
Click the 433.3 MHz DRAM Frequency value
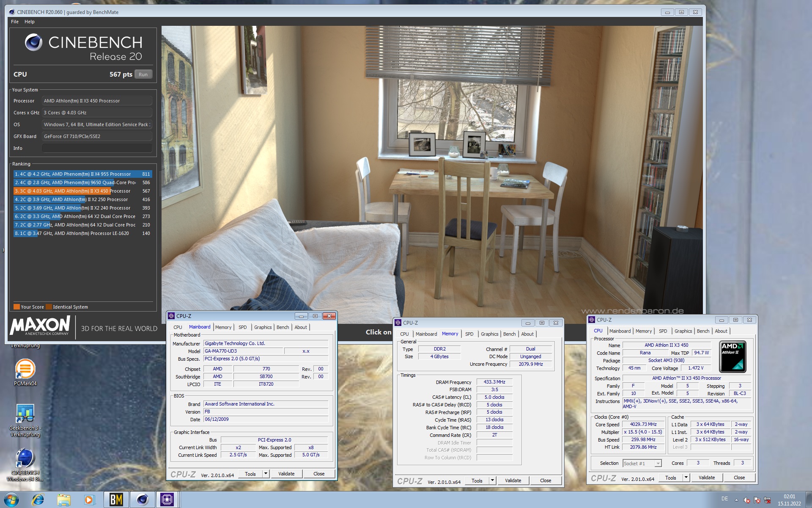click(x=494, y=382)
